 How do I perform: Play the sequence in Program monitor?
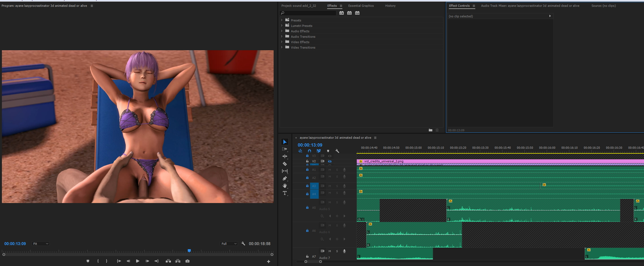(138, 261)
